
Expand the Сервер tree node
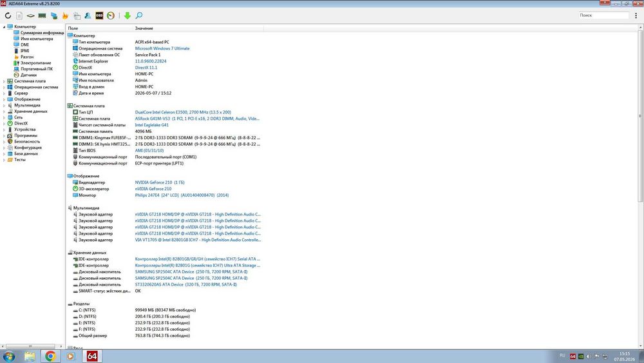pos(4,93)
